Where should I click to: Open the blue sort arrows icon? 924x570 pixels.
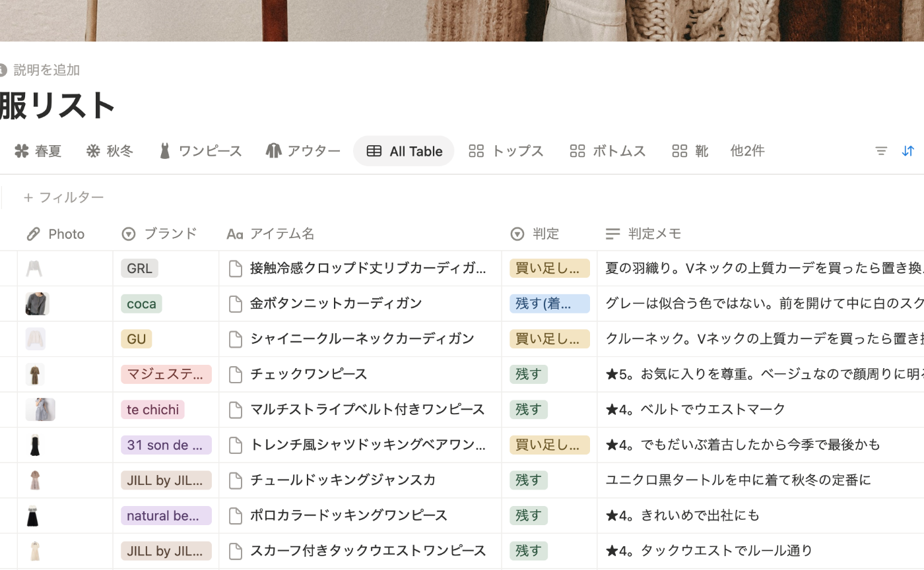(908, 151)
